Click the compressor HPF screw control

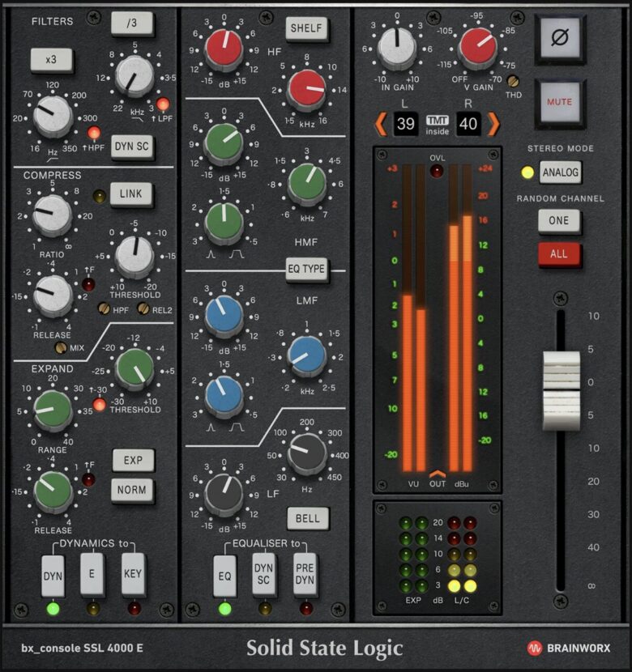click(x=104, y=308)
